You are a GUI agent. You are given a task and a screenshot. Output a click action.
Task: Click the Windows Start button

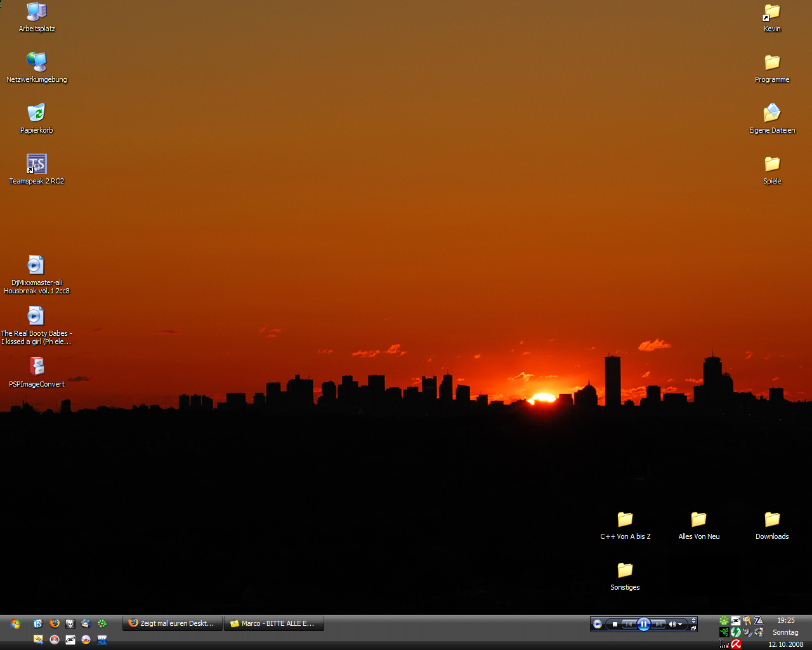pyautogui.click(x=15, y=624)
